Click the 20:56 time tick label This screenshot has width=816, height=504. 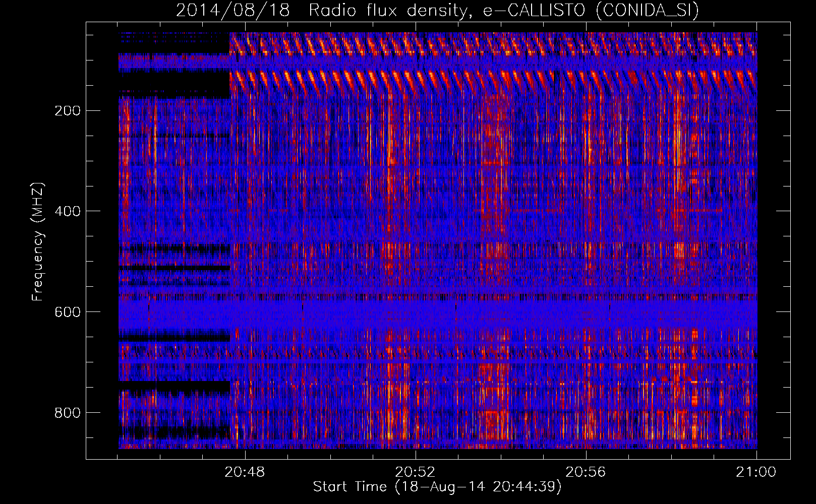coord(586,472)
